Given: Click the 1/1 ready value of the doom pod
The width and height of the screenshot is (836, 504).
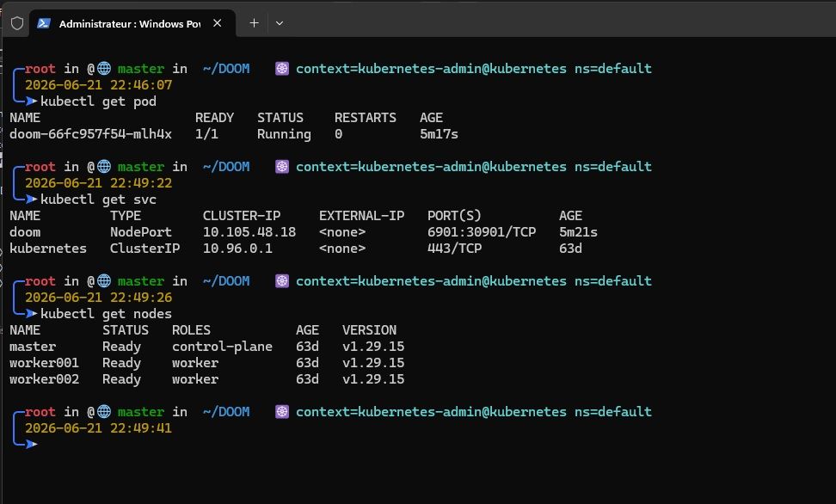Looking at the screenshot, I should click(207, 134).
